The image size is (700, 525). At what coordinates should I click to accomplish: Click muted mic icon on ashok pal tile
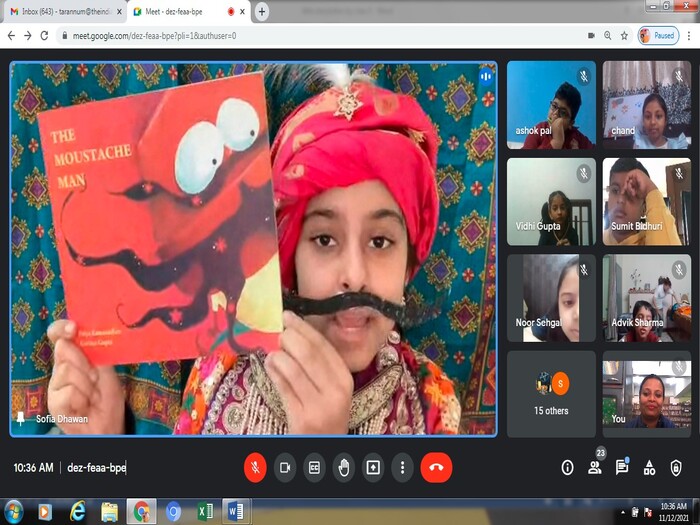pos(583,76)
